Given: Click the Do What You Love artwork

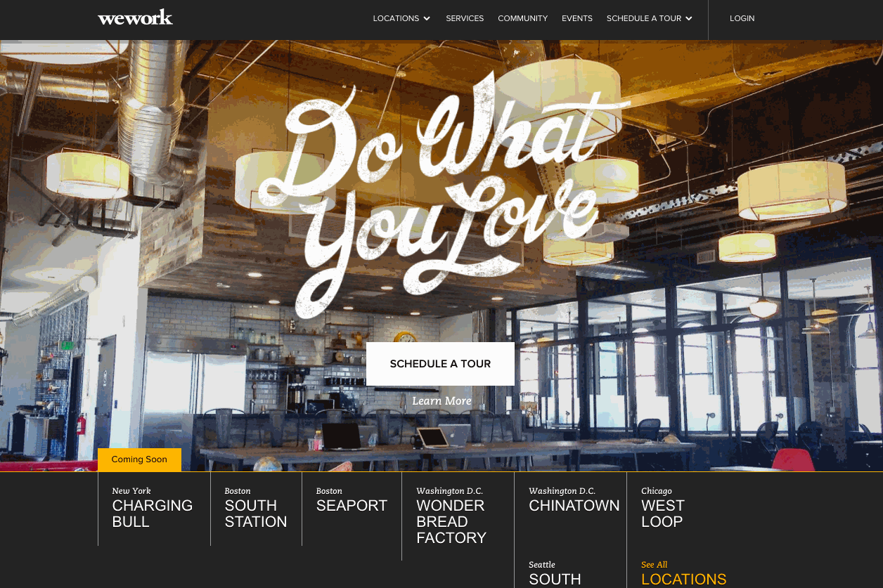Looking at the screenshot, I should tap(444, 197).
